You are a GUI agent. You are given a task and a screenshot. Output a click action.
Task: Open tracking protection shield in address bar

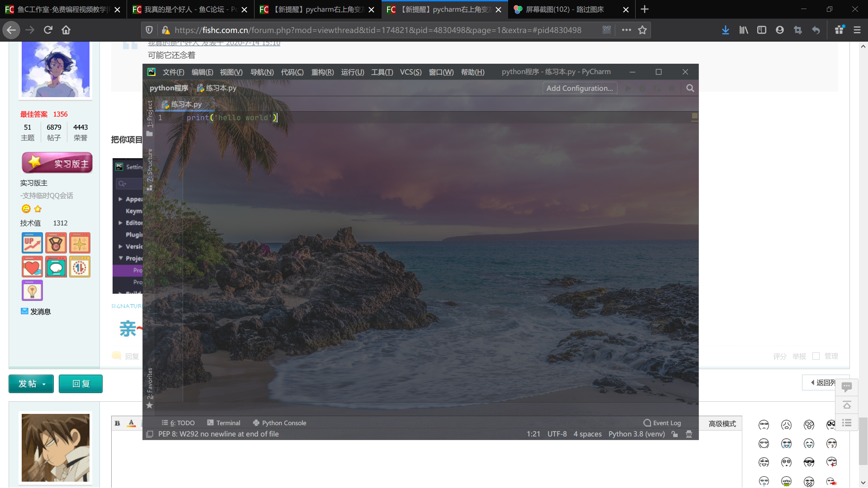point(149,30)
